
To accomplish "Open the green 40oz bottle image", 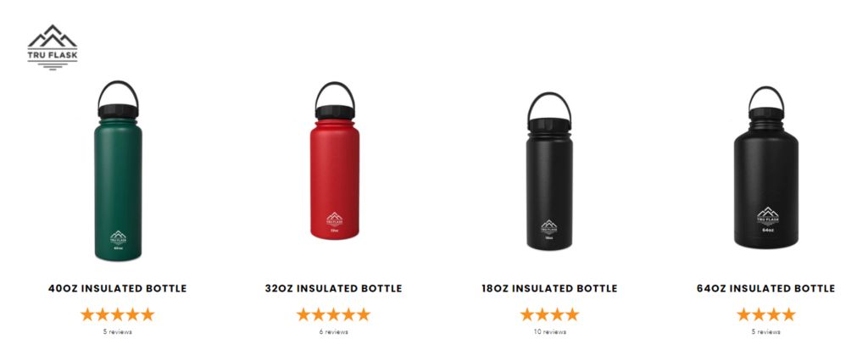I will pos(118,170).
